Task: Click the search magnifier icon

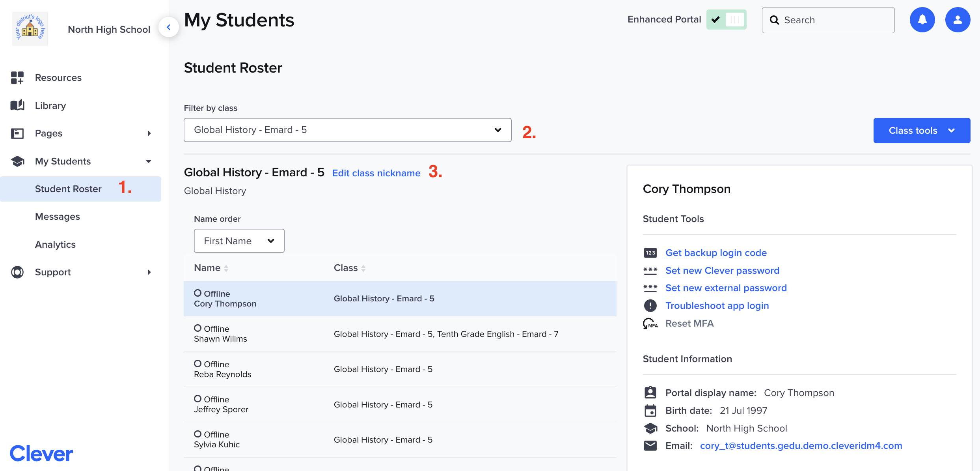Action: (x=774, y=20)
